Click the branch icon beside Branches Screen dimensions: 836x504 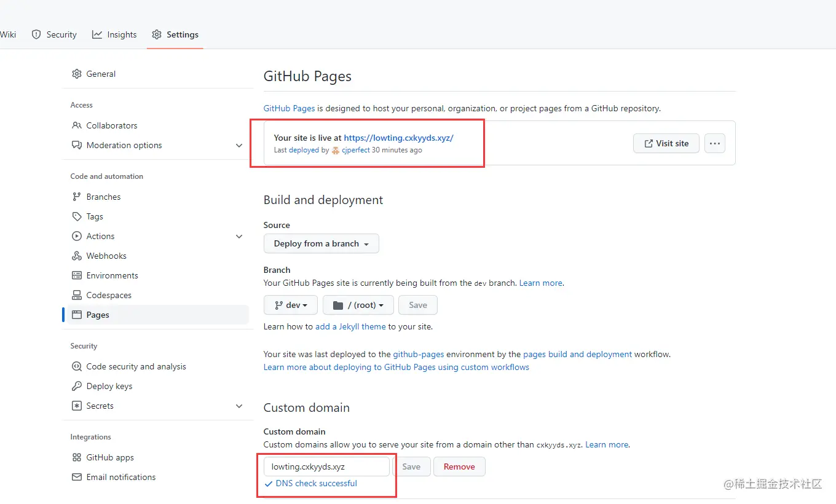(77, 197)
